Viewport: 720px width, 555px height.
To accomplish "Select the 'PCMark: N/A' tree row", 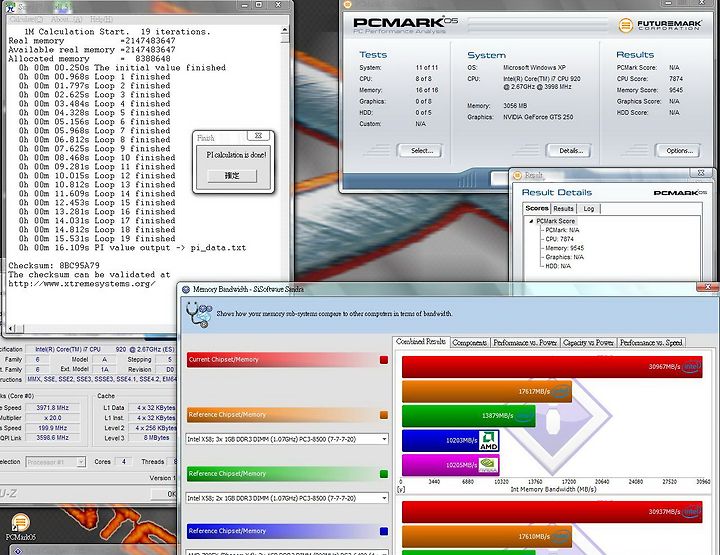I will [x=562, y=230].
